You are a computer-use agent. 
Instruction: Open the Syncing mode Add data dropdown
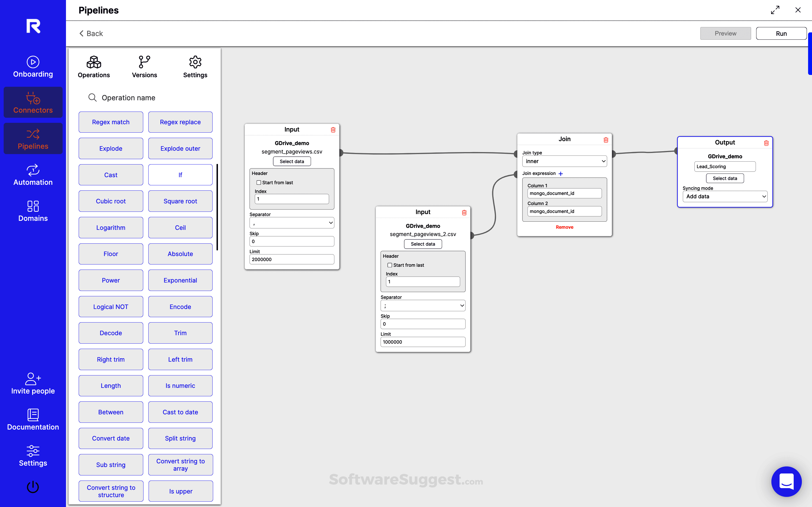pos(724,196)
